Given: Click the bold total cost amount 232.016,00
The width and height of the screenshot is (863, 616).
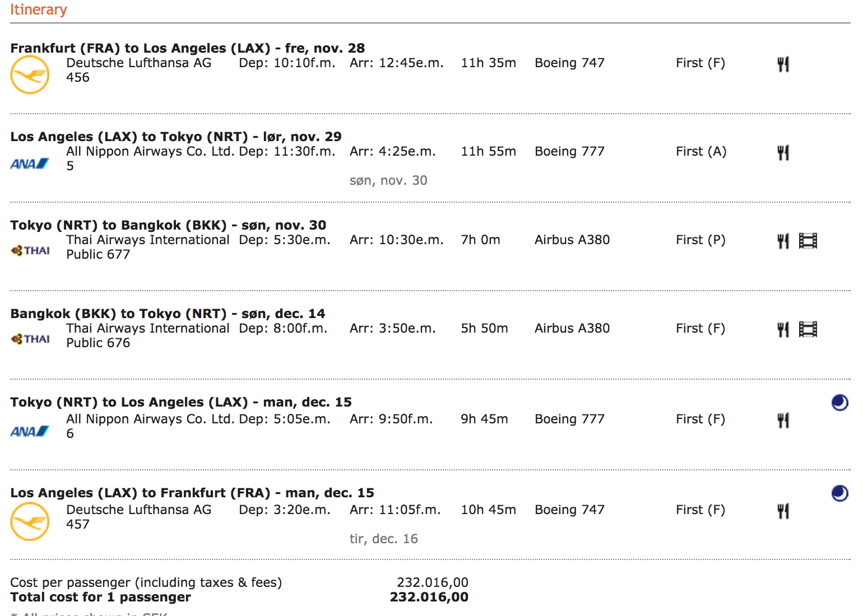Looking at the screenshot, I should pyautogui.click(x=429, y=597).
